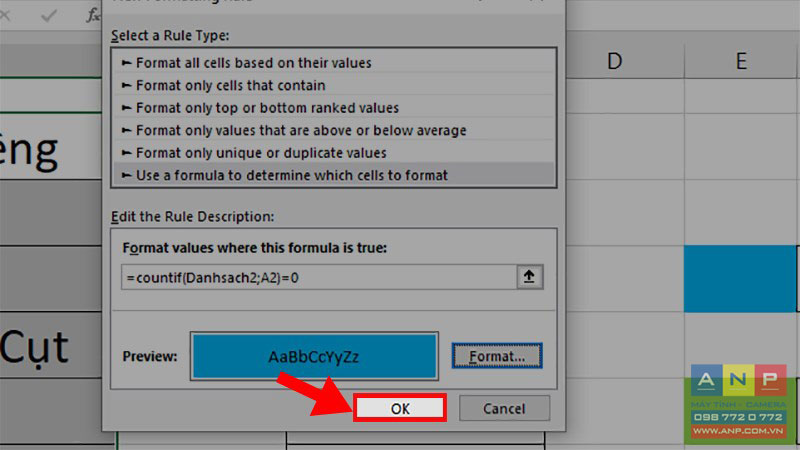The image size is (800, 450).
Task: Select the column E header
Action: coord(741,61)
